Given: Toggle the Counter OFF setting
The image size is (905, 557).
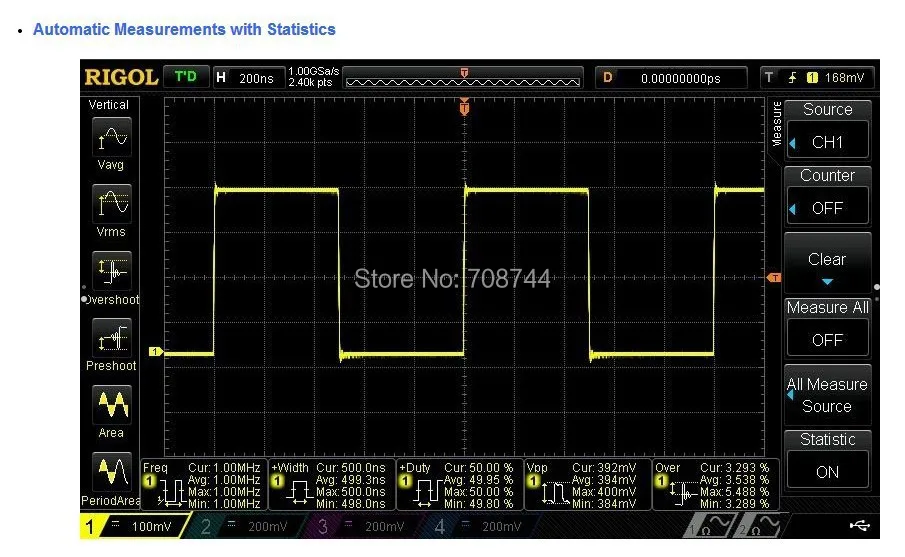Looking at the screenshot, I should pyautogui.click(x=827, y=196).
